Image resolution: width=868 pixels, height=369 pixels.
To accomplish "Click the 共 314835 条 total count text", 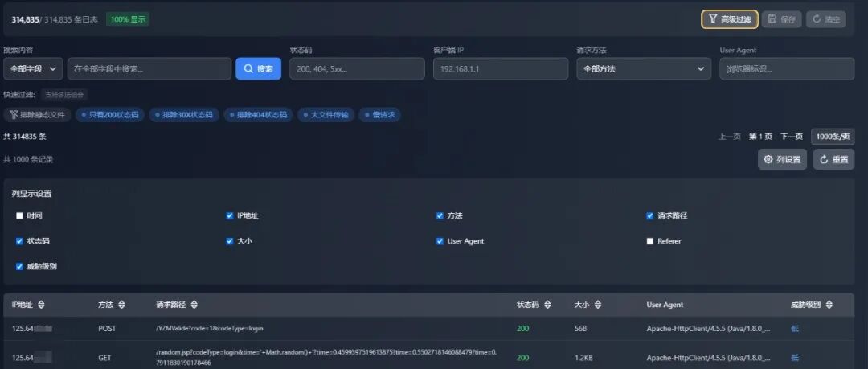I will (x=25, y=137).
